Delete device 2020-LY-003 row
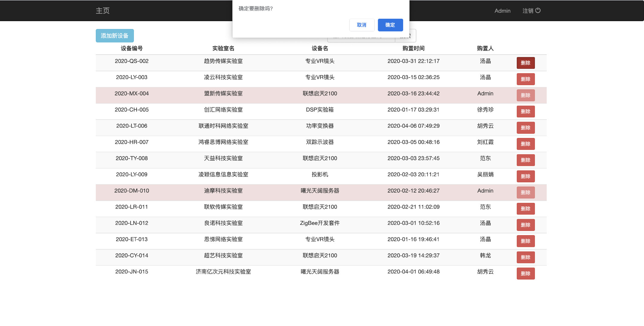This screenshot has height=326, width=644. click(526, 79)
